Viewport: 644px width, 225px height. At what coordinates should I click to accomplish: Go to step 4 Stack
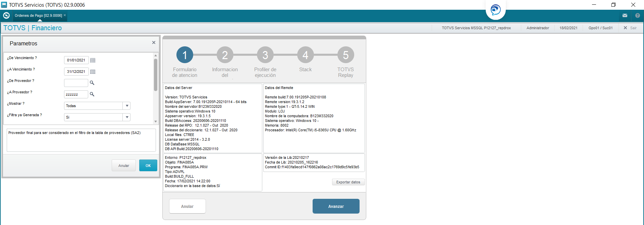(x=306, y=55)
